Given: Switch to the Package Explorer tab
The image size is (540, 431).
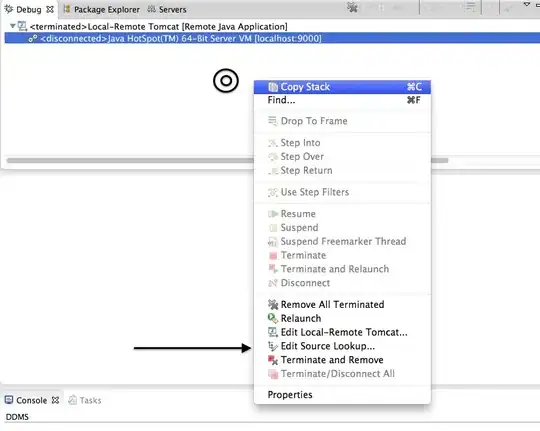Looking at the screenshot, I should coord(102,10).
